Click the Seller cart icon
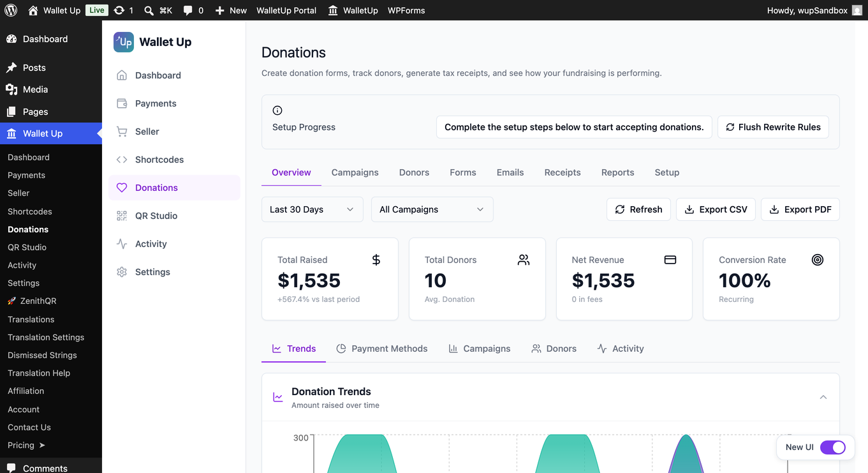Viewport: 868px width, 473px height. click(122, 131)
